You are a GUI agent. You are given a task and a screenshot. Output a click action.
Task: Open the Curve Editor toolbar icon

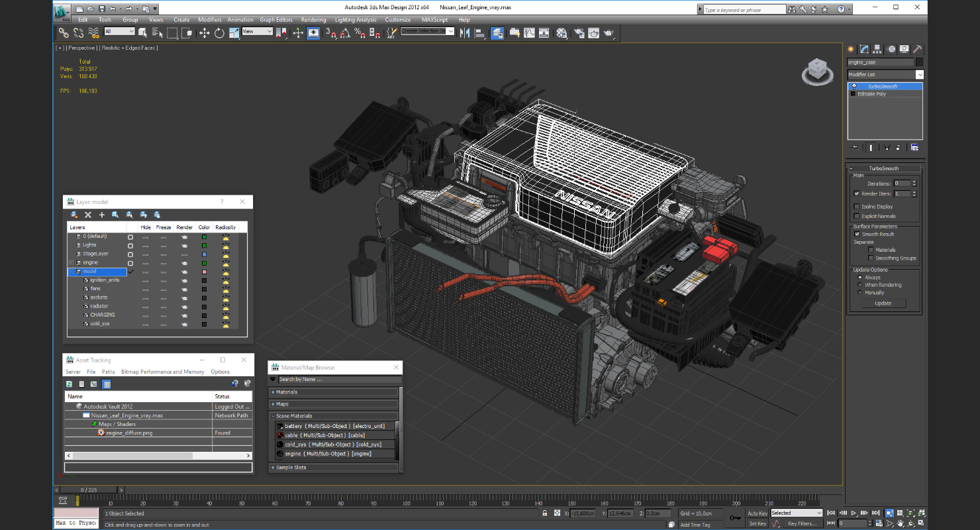point(529,32)
